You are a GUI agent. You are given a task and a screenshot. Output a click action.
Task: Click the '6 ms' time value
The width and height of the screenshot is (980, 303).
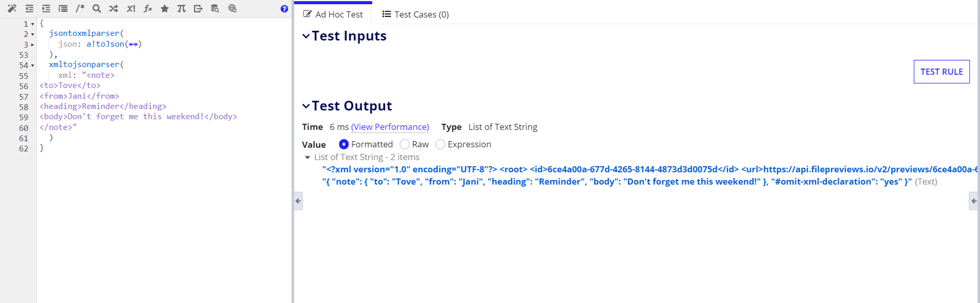click(x=339, y=127)
